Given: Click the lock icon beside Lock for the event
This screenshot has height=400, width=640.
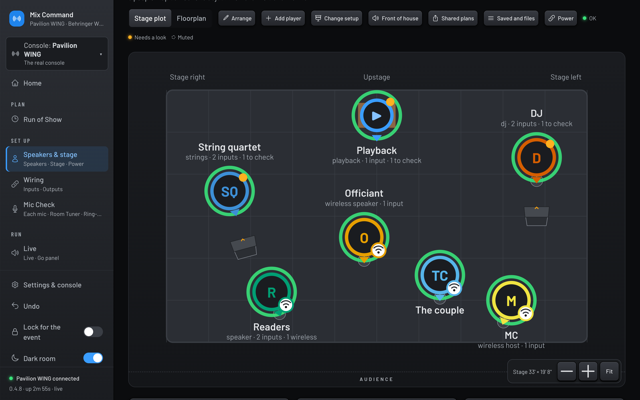Looking at the screenshot, I should click(x=15, y=332).
